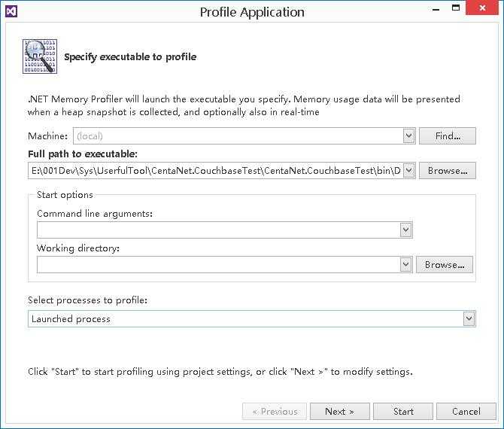Expand Command line arguments dropdown
The width and height of the screenshot is (504, 429).
point(405,230)
